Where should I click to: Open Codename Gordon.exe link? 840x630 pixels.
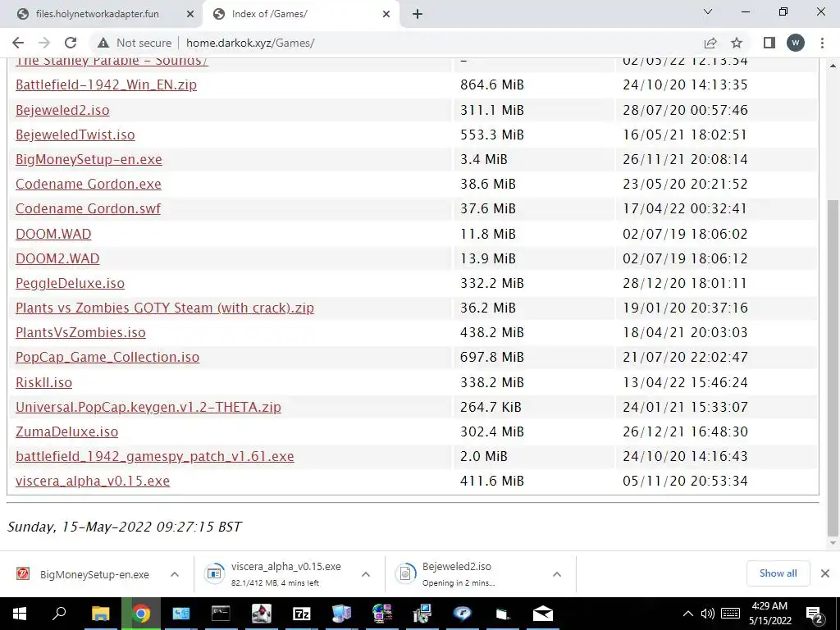89,184
